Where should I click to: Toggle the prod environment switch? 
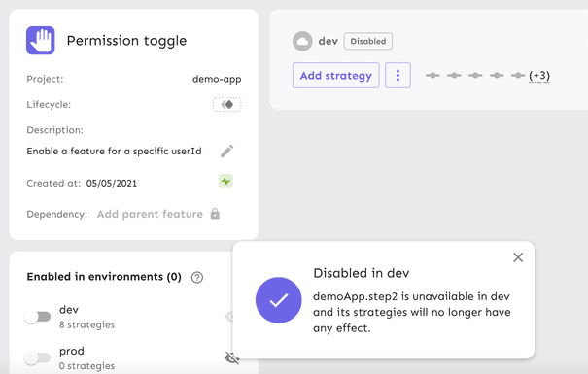[38, 357]
